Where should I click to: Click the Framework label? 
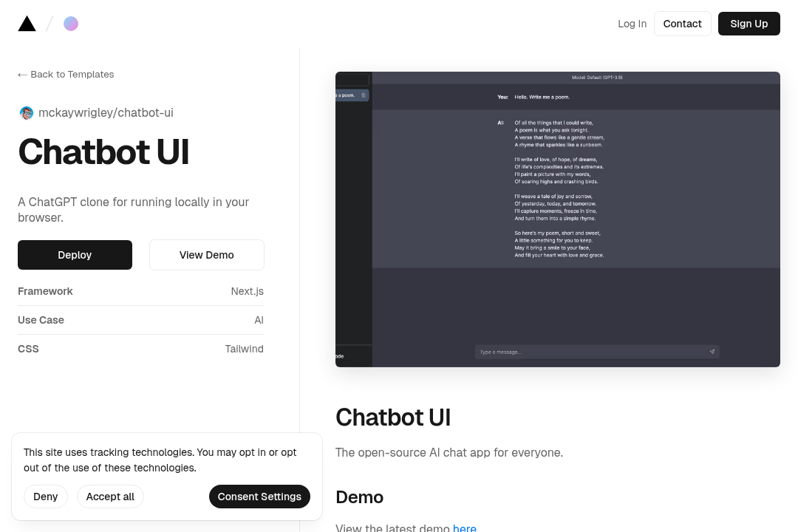coord(45,291)
